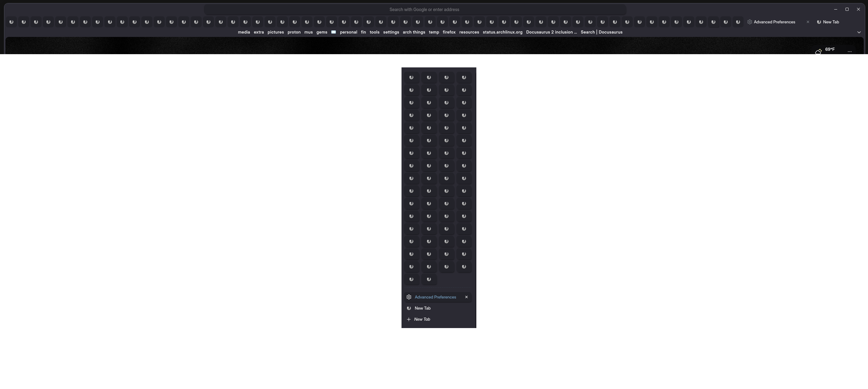Select Advanced Preferences in the tab list panel
This screenshot has width=868, height=389.
tap(435, 297)
